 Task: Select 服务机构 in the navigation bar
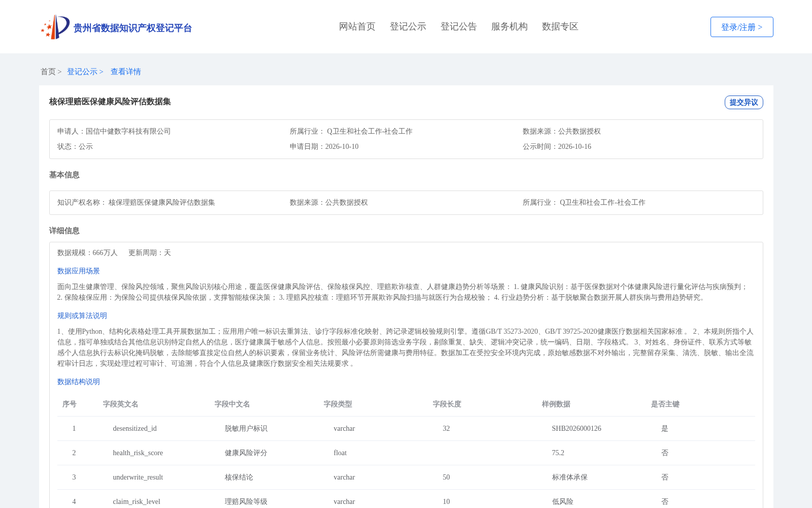510,26
